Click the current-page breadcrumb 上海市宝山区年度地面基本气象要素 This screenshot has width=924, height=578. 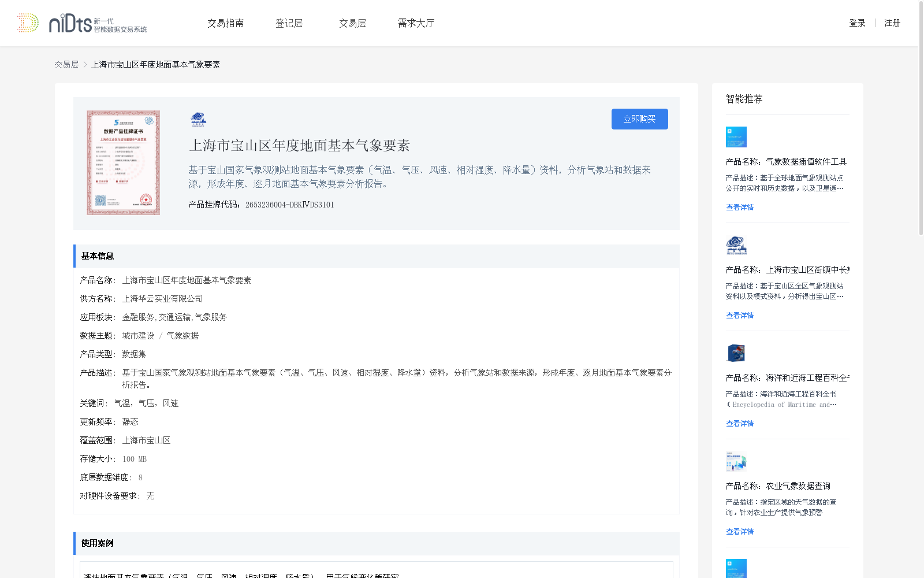point(155,65)
